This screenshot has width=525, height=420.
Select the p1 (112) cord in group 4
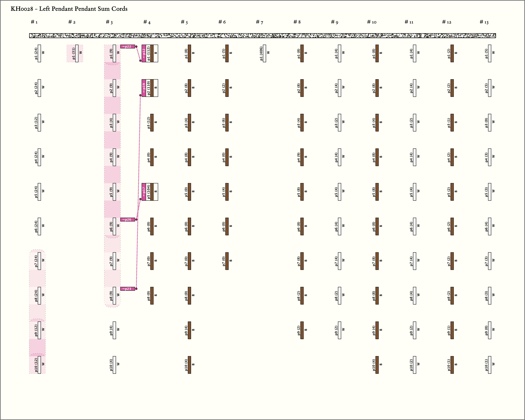pyautogui.click(x=152, y=53)
